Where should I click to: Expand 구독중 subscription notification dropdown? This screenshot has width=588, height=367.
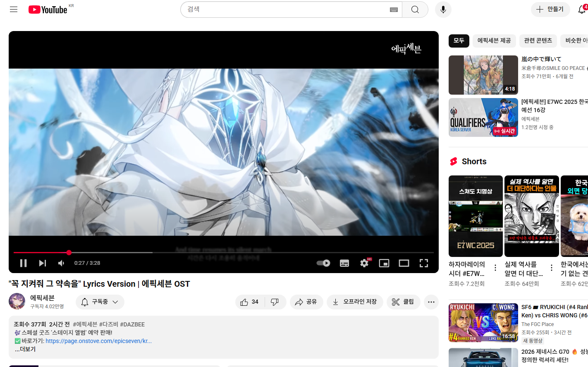[x=100, y=302]
